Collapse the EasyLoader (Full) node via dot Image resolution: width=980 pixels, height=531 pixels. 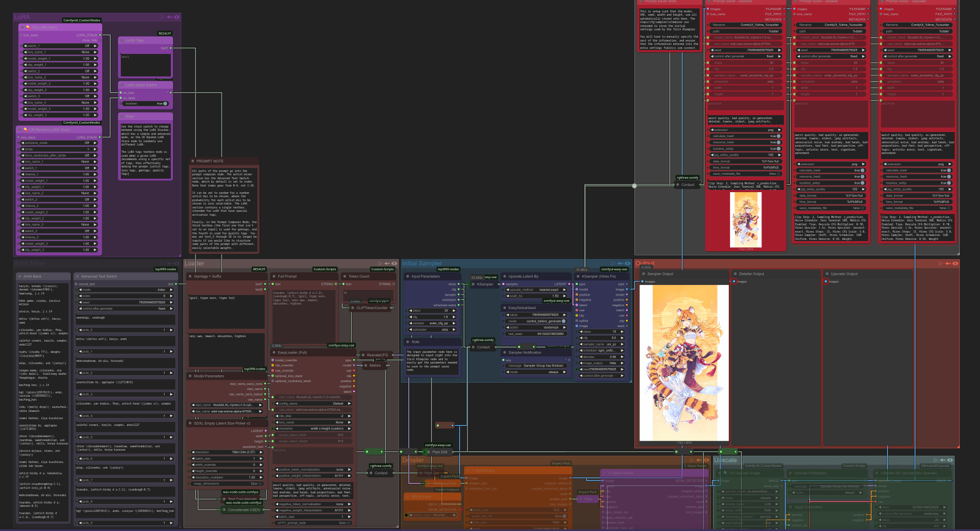click(274, 353)
